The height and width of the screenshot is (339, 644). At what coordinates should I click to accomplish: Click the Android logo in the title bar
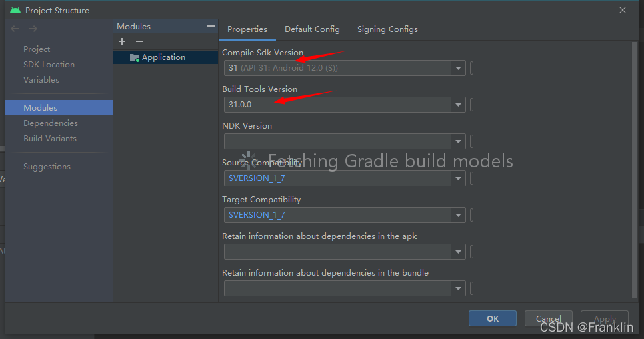(x=15, y=10)
